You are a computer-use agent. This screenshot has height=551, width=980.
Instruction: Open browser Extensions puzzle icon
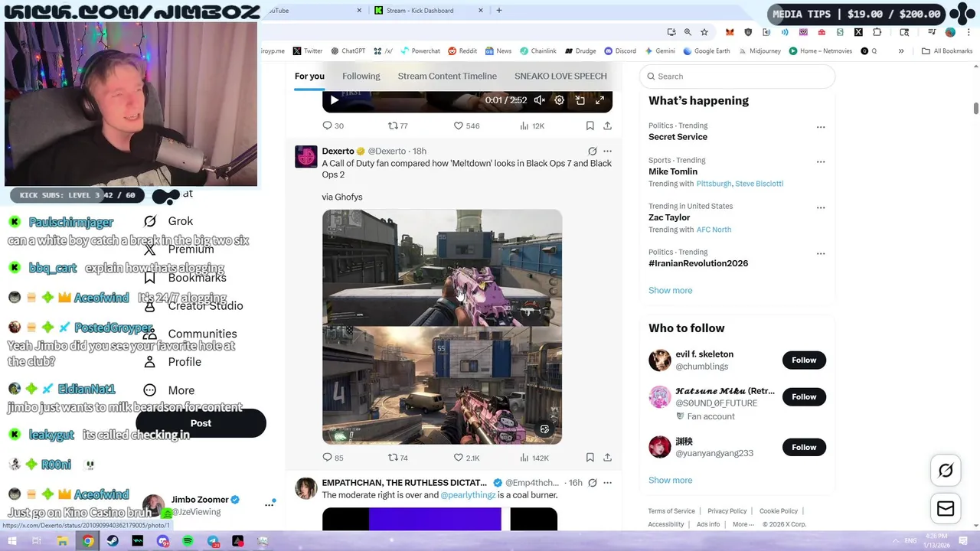(x=877, y=32)
